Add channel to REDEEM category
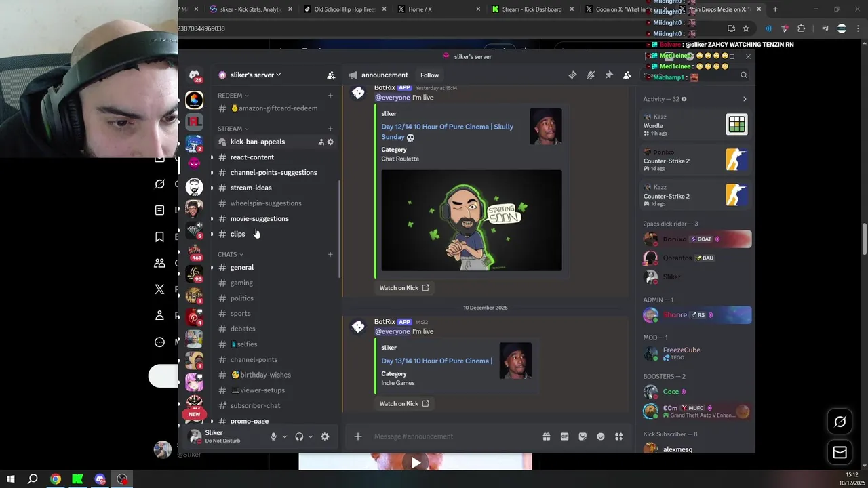Screen dimensions: 868x488 pyautogui.click(x=330, y=96)
